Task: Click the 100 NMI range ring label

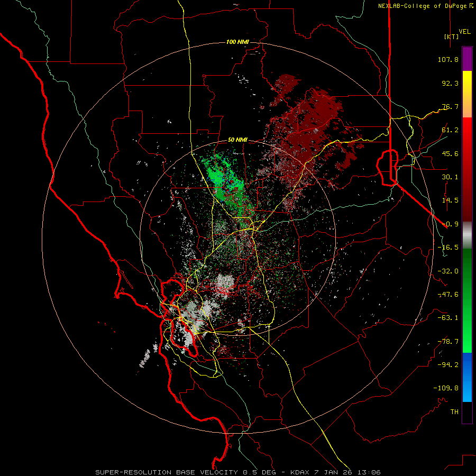Action: (x=237, y=42)
